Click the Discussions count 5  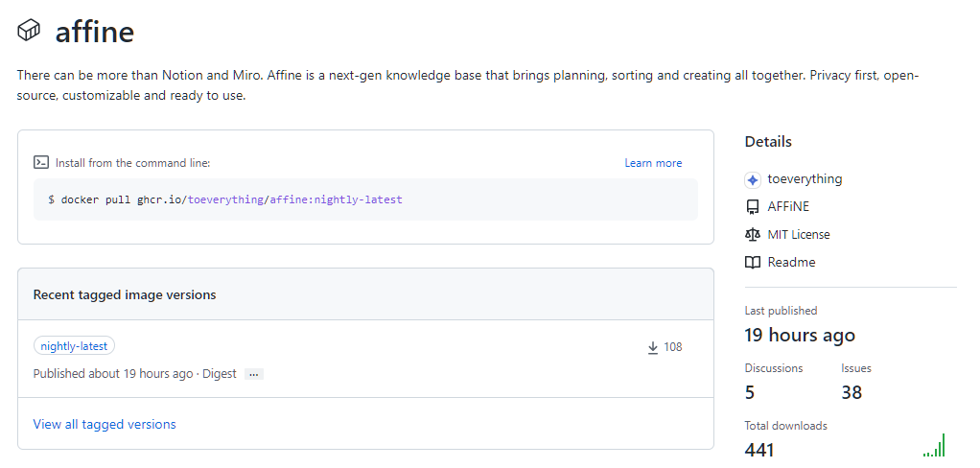[x=750, y=392]
